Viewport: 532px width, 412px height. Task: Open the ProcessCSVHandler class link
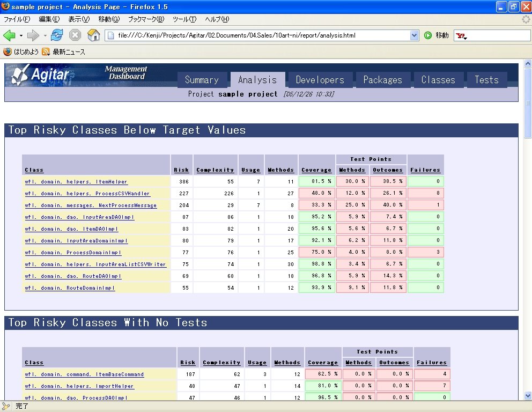click(x=87, y=194)
